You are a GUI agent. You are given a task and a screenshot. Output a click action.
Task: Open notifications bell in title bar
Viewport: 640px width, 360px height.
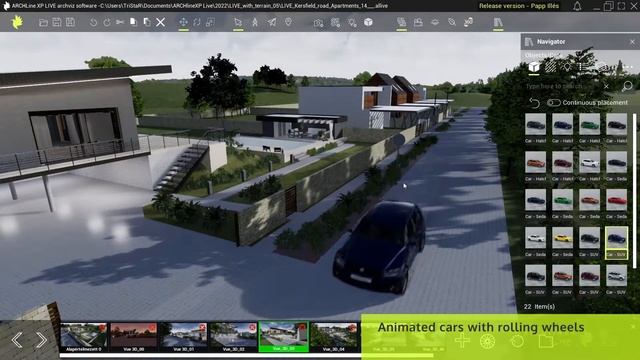[577, 6]
